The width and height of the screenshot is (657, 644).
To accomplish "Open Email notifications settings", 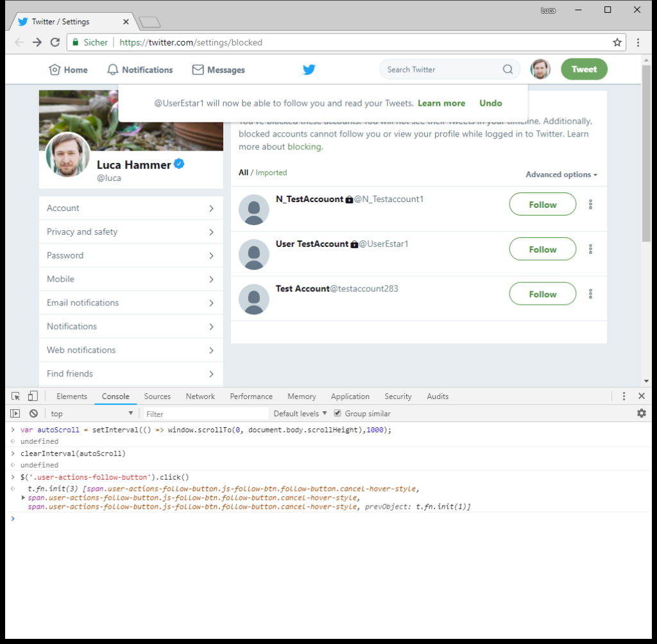I will tap(131, 303).
